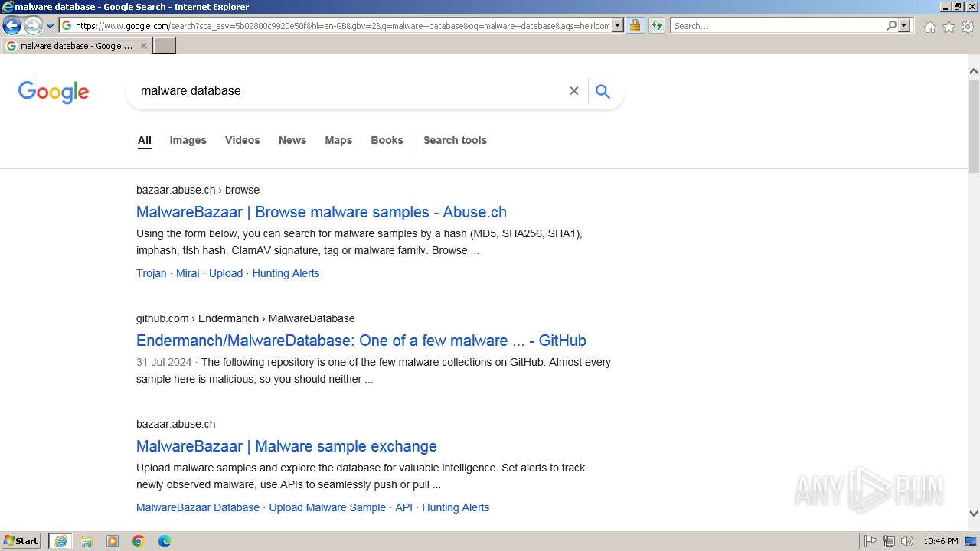This screenshot has height=551, width=980.
Task: Click the page scrollbar up arrow
Action: 974,71
